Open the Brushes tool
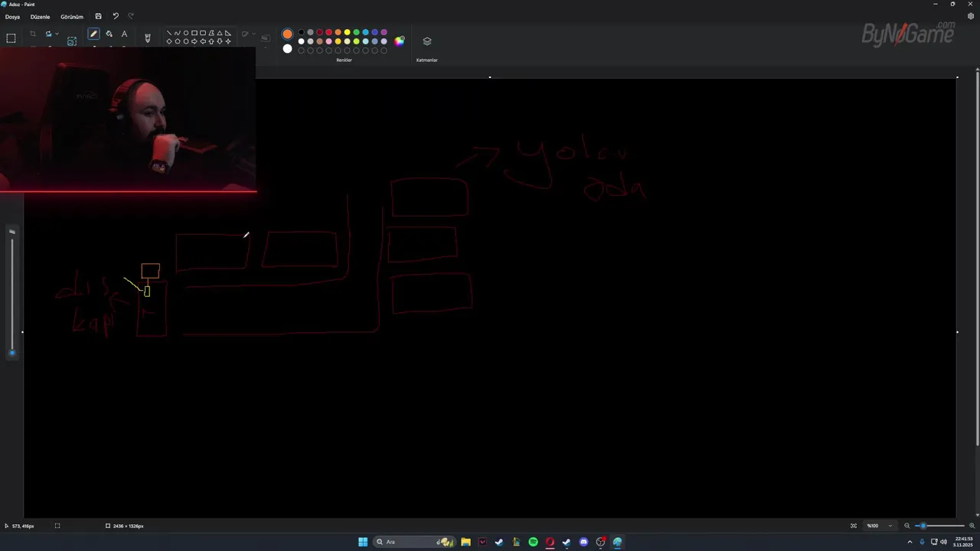Screen dimensions: 980x551 (x=148, y=37)
